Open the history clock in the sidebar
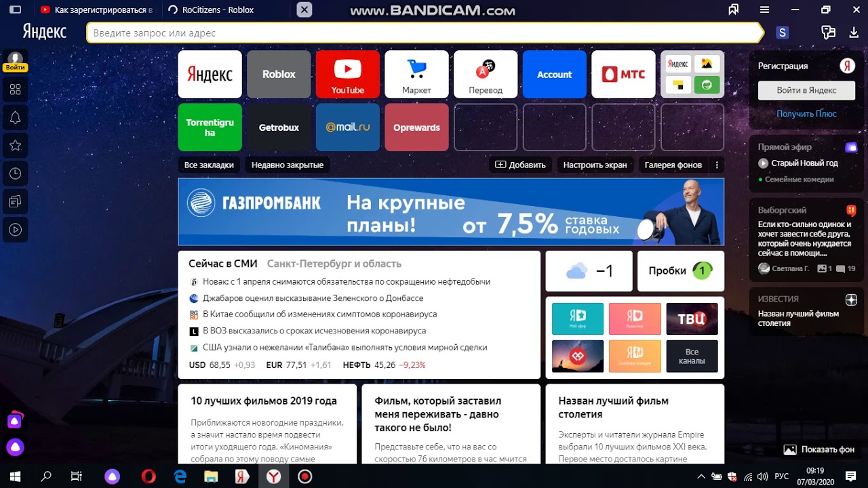868x488 pixels. coord(15,174)
